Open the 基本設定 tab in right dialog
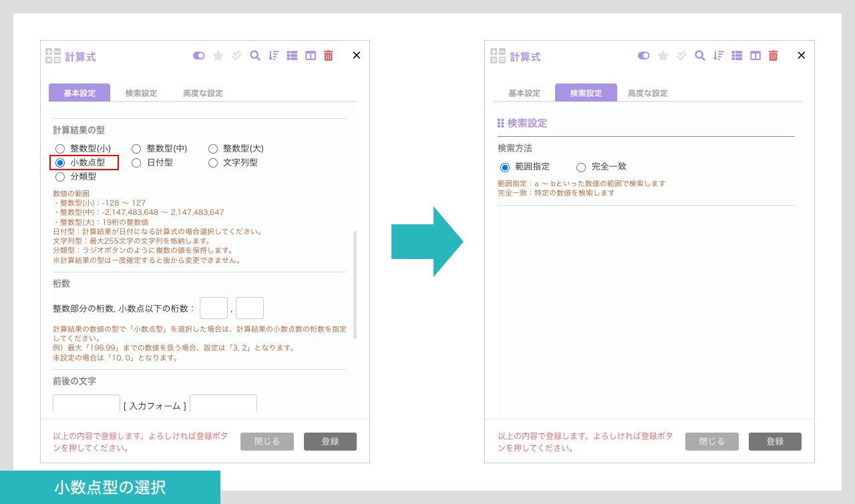 [524, 93]
